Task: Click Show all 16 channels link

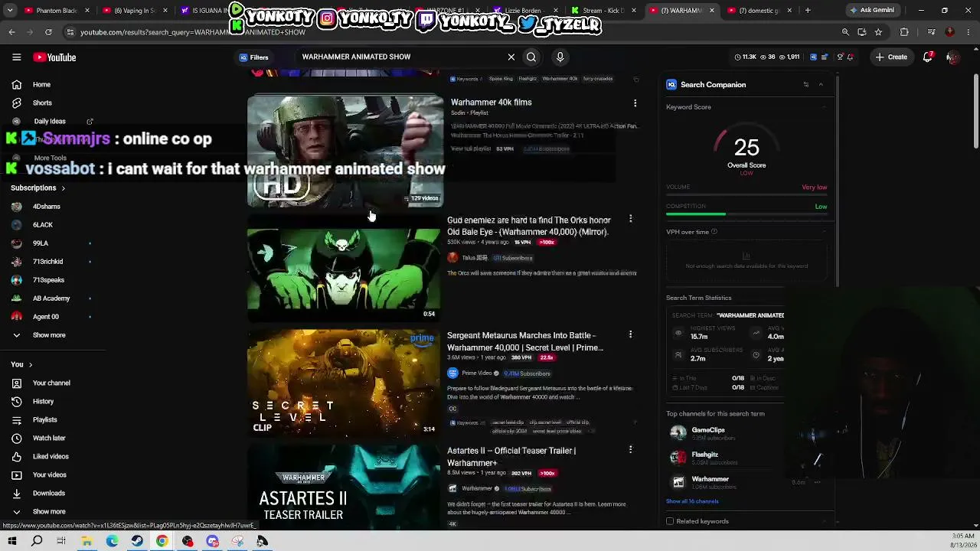Action: [692, 501]
